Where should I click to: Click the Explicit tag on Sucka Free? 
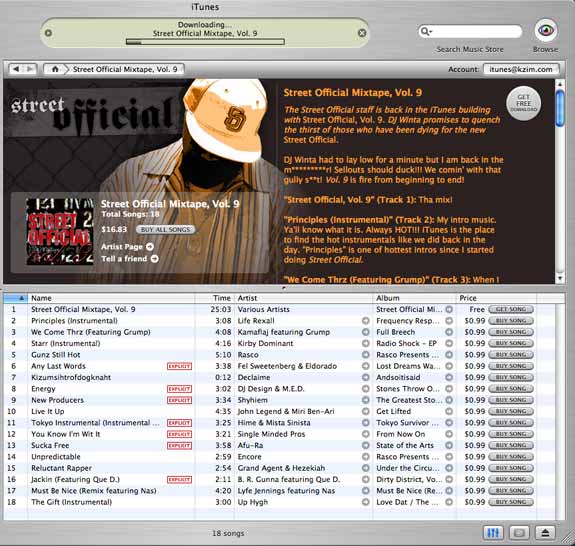coord(179,446)
